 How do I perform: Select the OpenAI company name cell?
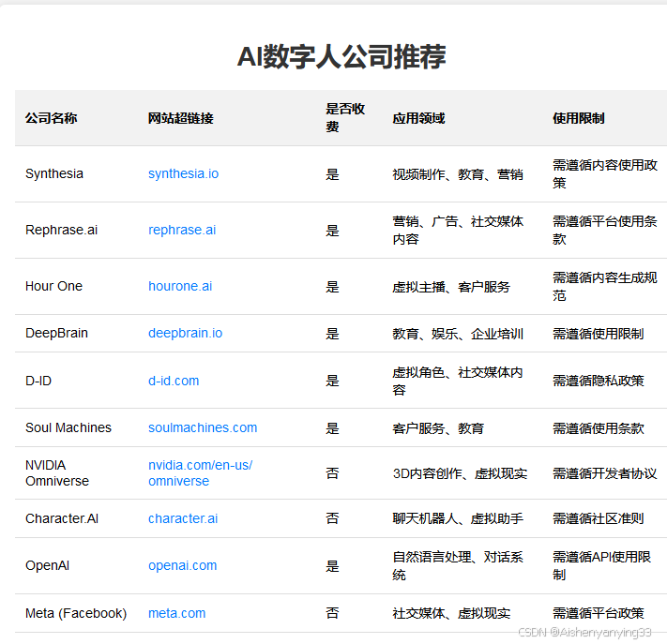click(47, 565)
